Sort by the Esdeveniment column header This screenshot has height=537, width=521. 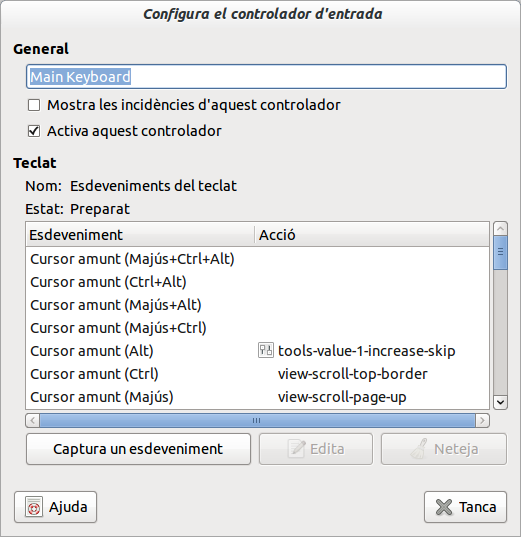point(140,235)
